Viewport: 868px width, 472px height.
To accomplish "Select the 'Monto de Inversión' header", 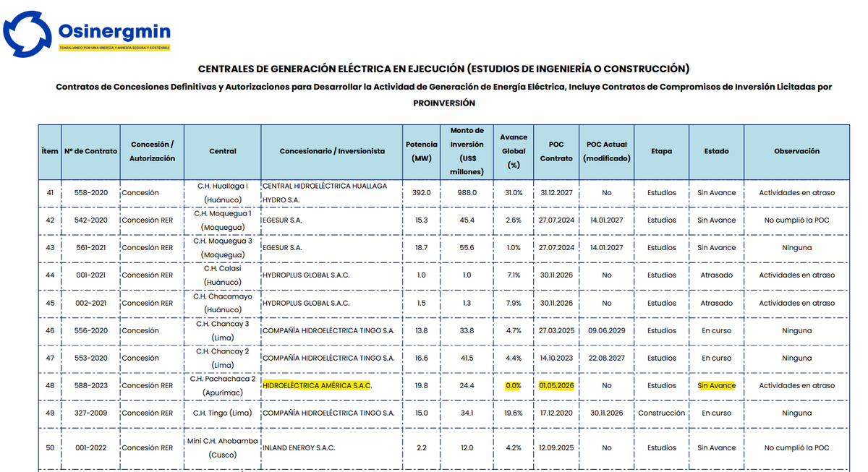I will 467,152.
